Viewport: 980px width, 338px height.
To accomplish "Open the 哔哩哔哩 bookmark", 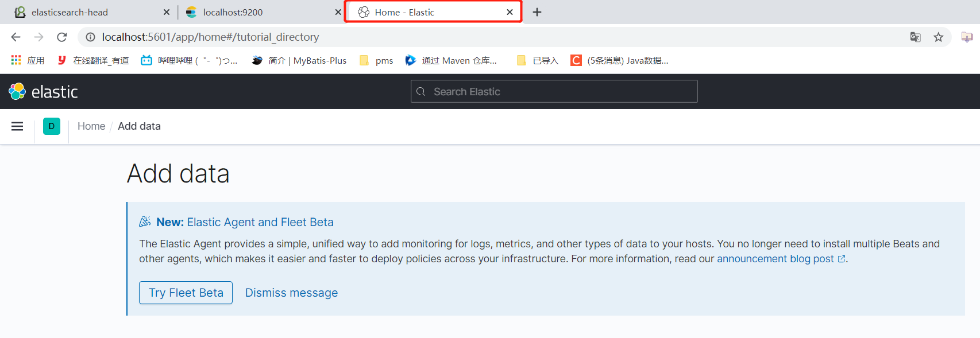I will (x=190, y=60).
